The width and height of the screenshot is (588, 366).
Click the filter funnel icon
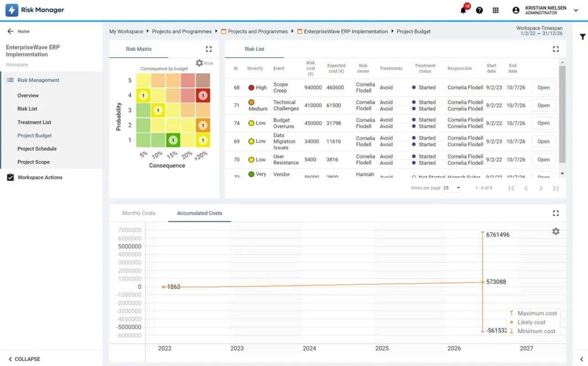pyautogui.click(x=583, y=37)
